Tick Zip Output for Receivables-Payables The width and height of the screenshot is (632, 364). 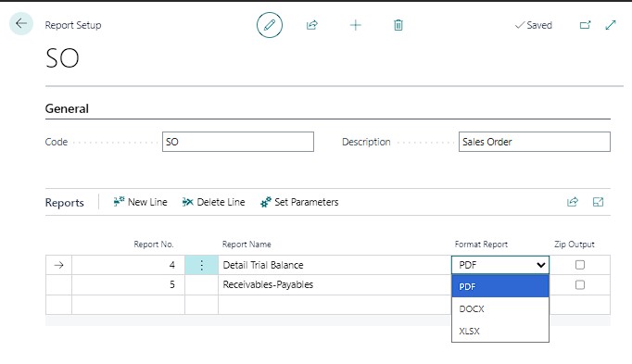[x=579, y=284]
